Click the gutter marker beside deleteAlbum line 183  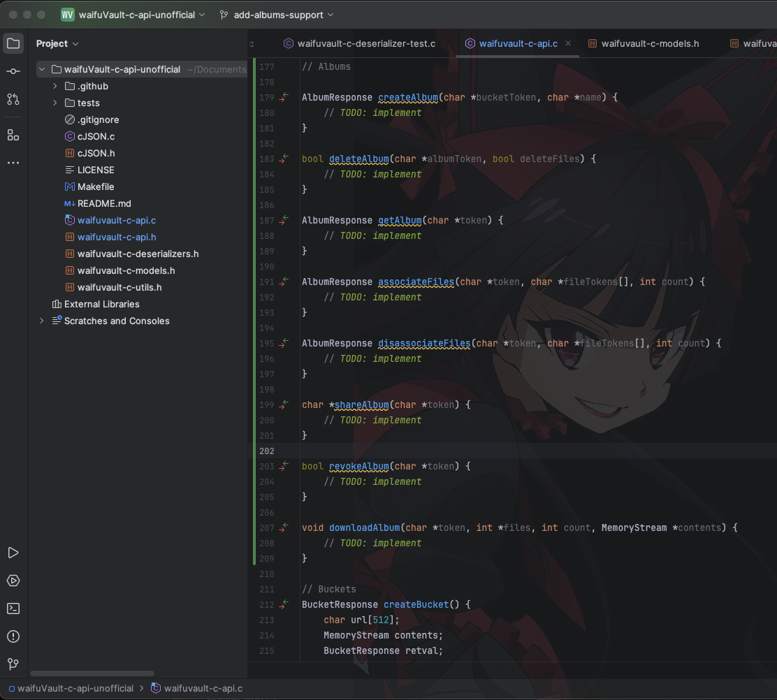(x=284, y=159)
